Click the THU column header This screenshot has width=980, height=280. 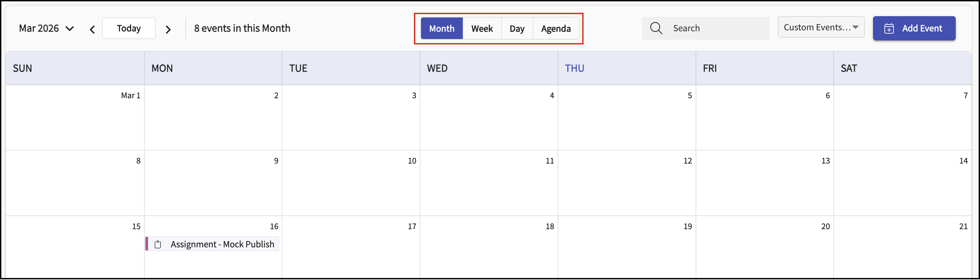pos(574,68)
